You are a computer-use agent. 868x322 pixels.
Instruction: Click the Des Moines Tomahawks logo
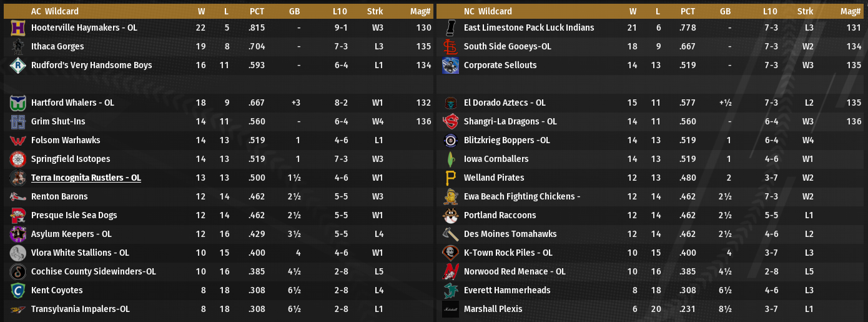(450, 234)
